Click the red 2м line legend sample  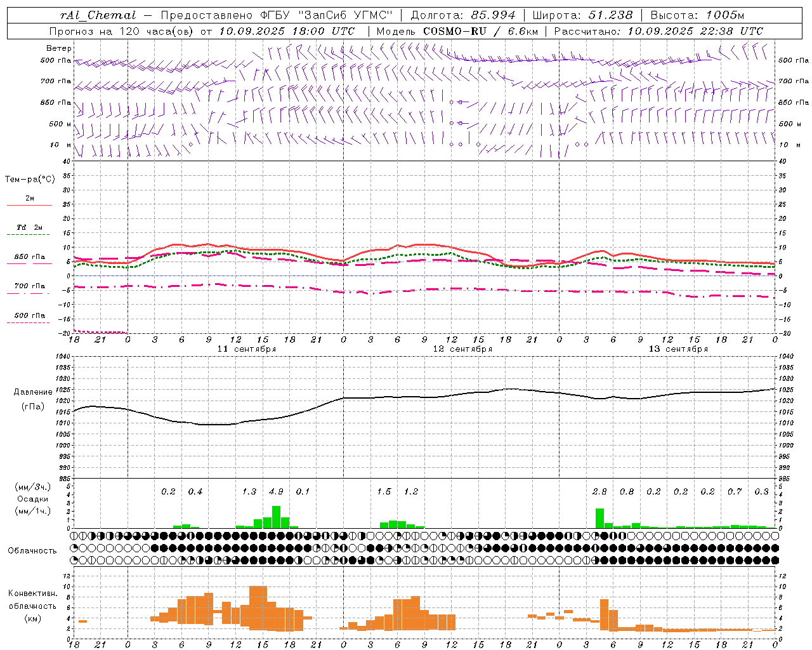(x=29, y=206)
